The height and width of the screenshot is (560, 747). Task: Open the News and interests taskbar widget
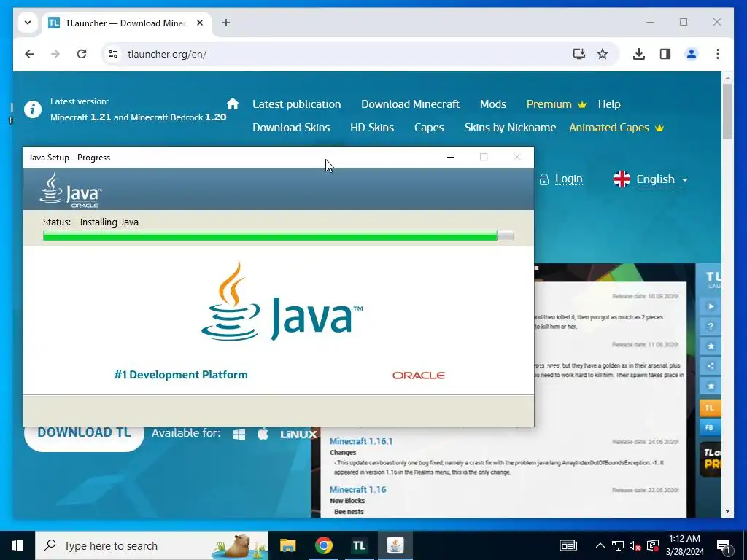pos(568,545)
